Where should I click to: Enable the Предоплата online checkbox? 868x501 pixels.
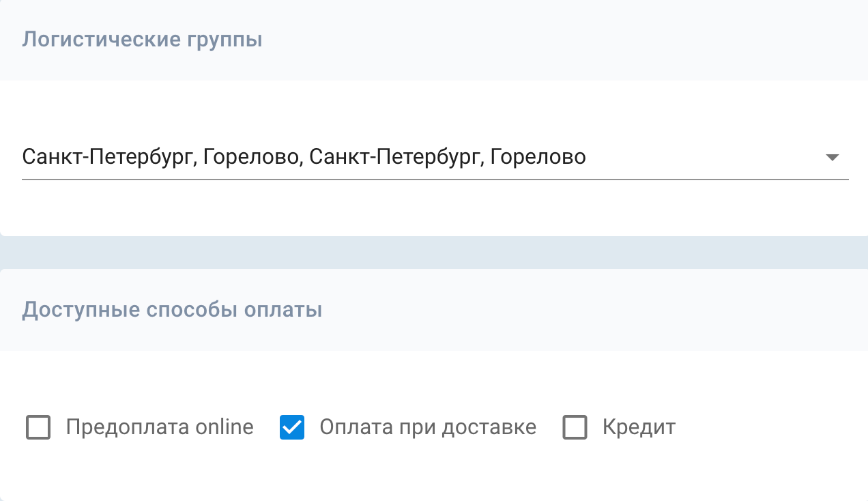38,428
